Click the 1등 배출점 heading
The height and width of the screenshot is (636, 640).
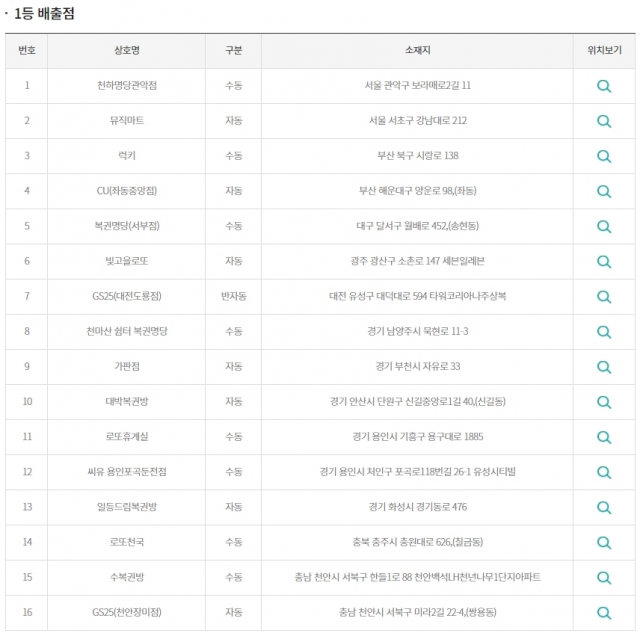(44, 13)
